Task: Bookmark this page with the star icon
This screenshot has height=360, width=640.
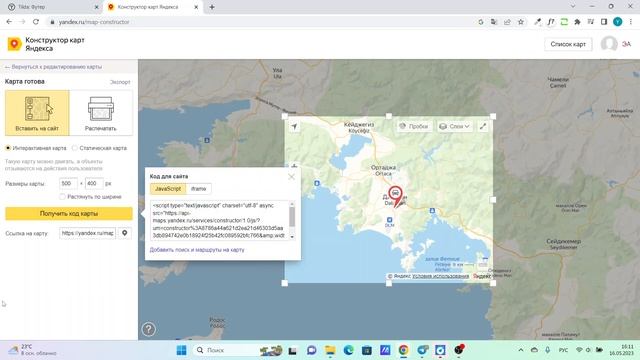Action: (x=521, y=22)
